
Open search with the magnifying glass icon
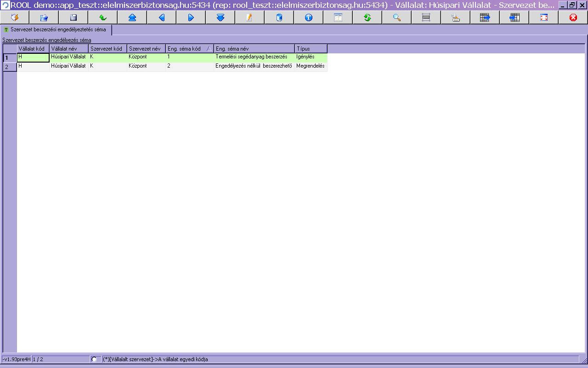click(x=396, y=17)
